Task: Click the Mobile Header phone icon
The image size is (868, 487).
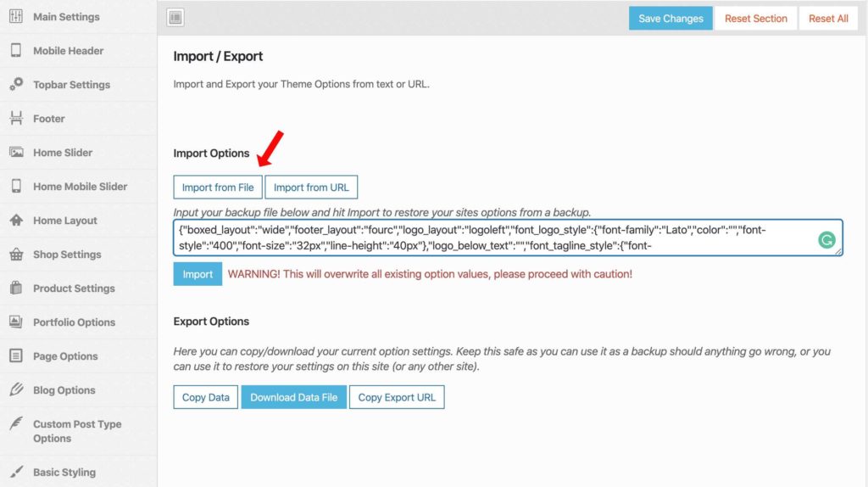Action: pos(16,50)
